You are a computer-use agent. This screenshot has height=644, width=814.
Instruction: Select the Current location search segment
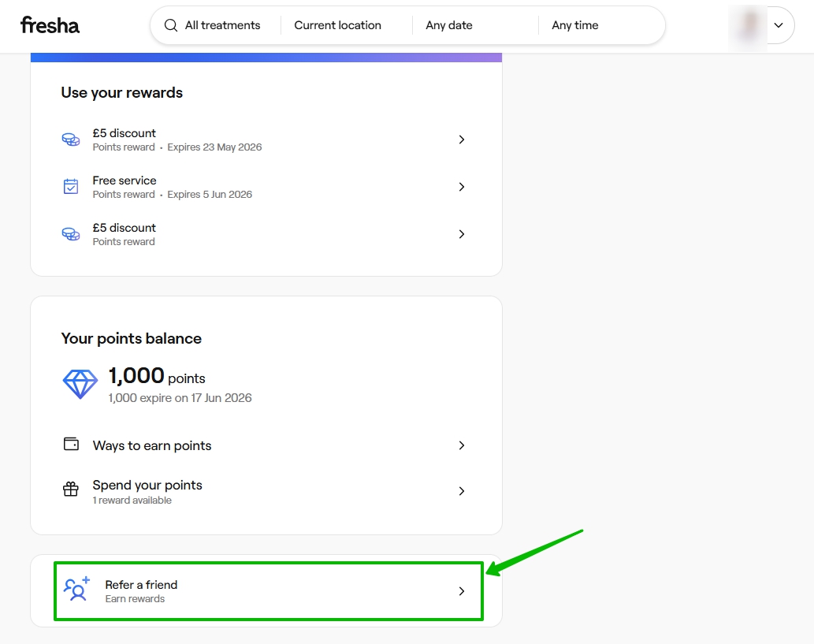(x=337, y=25)
